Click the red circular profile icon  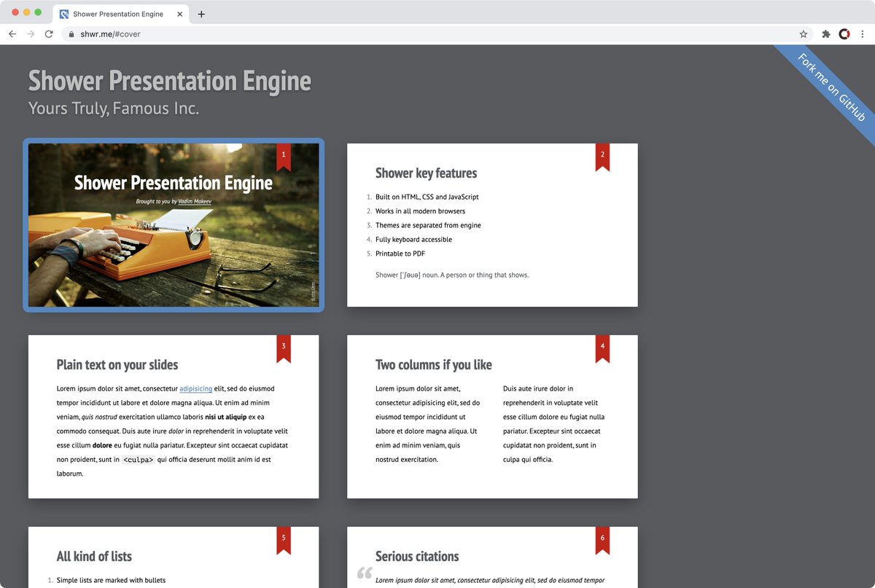click(x=844, y=34)
